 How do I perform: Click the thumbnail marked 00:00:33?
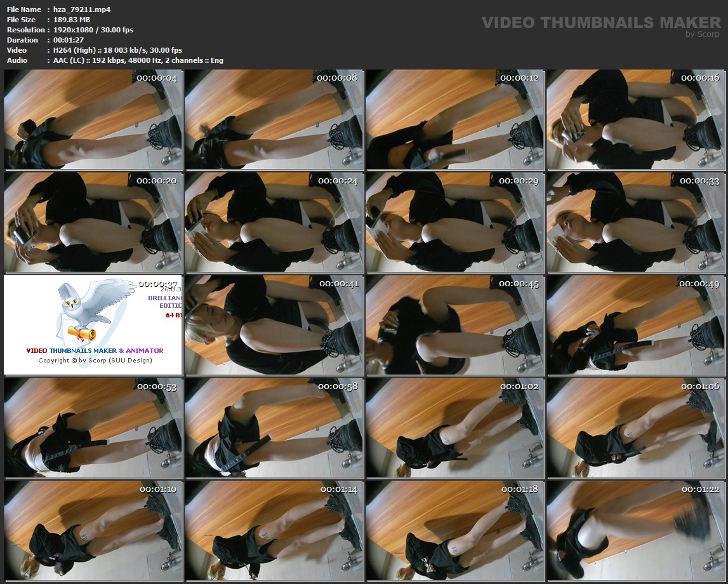click(635, 222)
